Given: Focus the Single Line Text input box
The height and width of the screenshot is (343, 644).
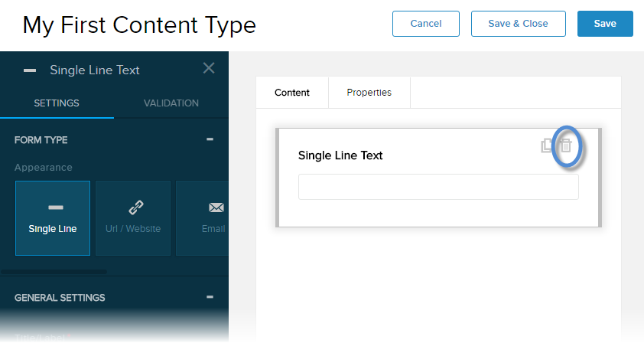Looking at the screenshot, I should click(438, 187).
